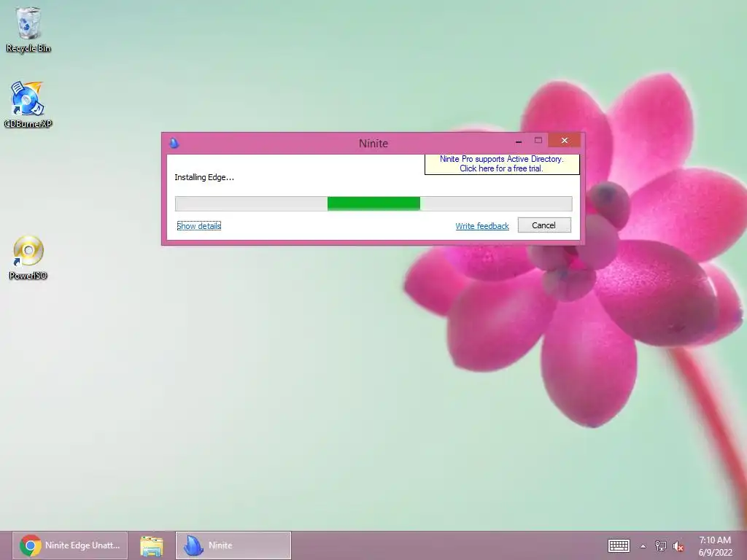This screenshot has height=560, width=747.
Task: Select the Ninite taskbar button
Action: (233, 545)
